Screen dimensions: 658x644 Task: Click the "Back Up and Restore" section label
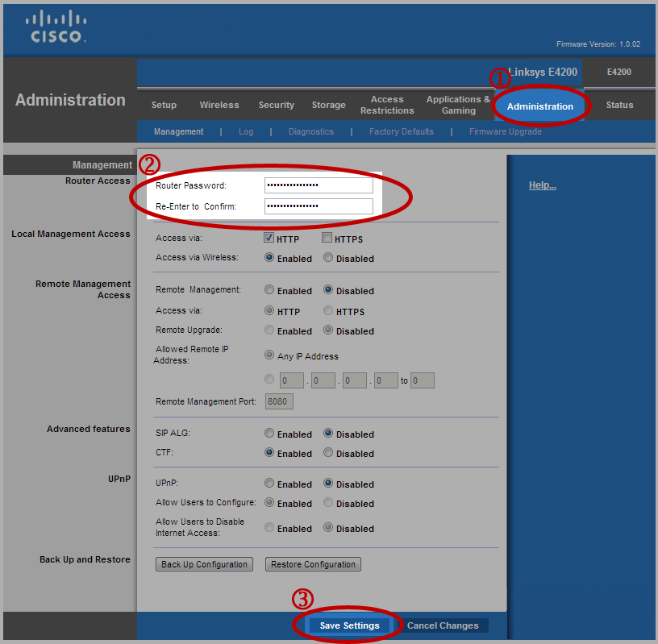pos(85,559)
